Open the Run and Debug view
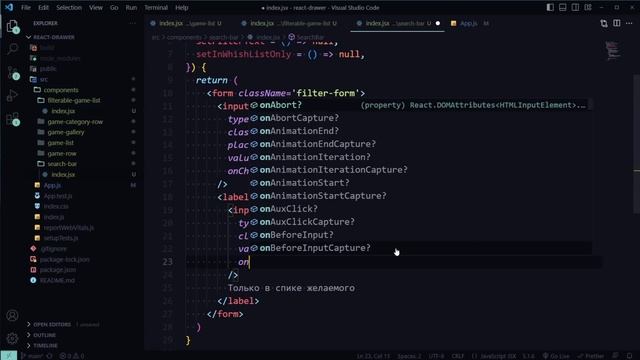Image resolution: width=640 pixels, height=360 pixels. coord(12,96)
